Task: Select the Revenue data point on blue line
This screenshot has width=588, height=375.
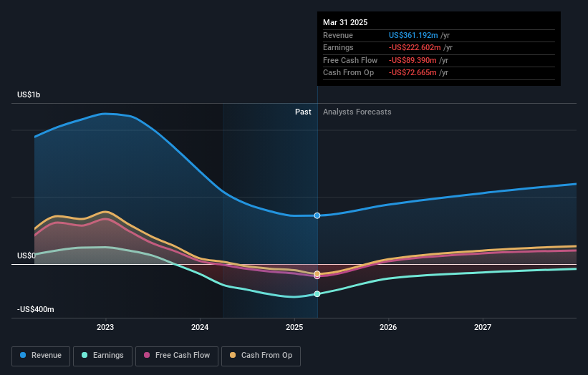Action: (317, 216)
